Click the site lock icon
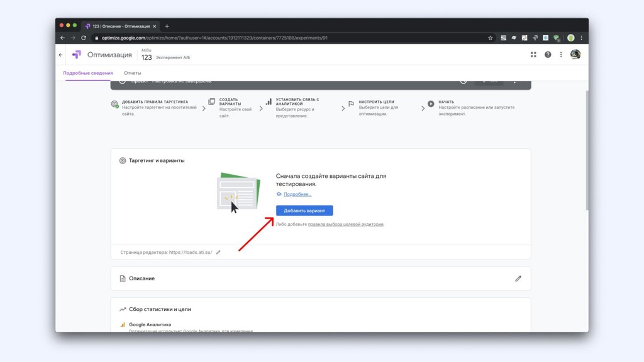The width and height of the screenshot is (644, 362). (x=96, y=38)
